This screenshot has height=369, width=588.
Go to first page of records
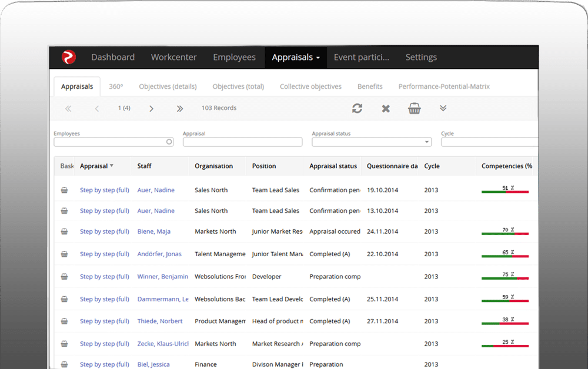coord(68,109)
